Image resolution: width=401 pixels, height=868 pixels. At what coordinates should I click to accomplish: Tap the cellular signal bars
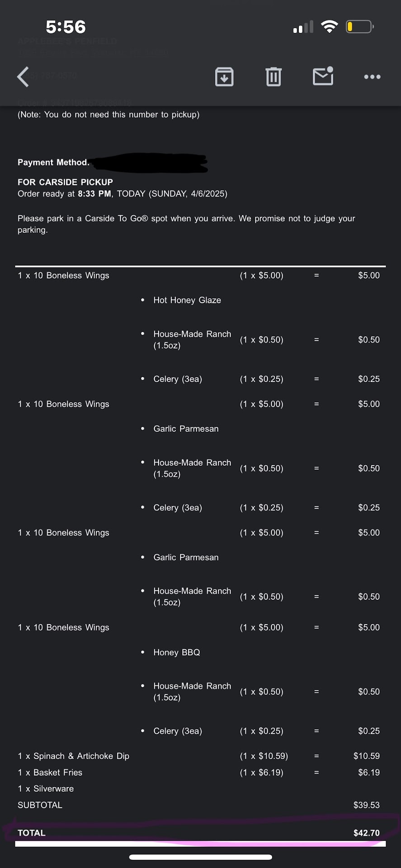pos(303,27)
